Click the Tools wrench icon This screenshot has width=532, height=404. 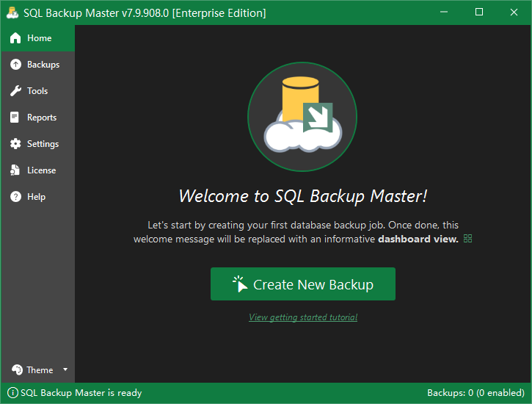[15, 91]
